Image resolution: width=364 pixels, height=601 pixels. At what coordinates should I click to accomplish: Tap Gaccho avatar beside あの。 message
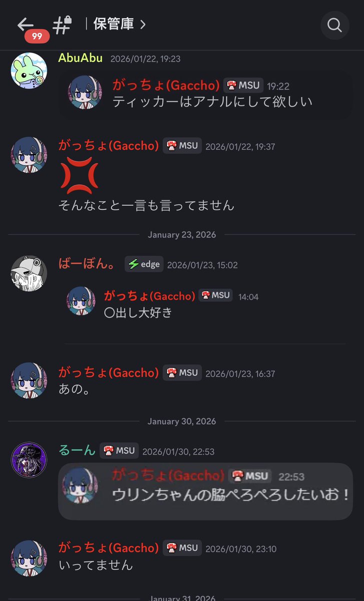tap(29, 381)
